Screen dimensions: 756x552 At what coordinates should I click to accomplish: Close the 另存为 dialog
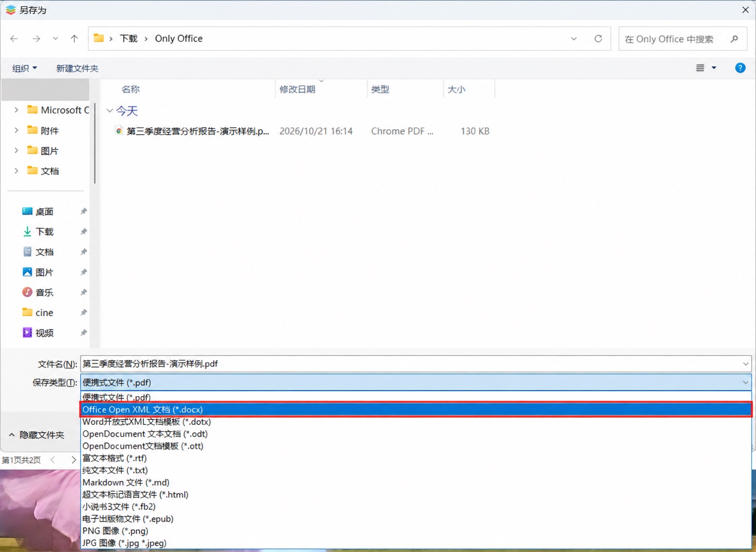[745, 10]
